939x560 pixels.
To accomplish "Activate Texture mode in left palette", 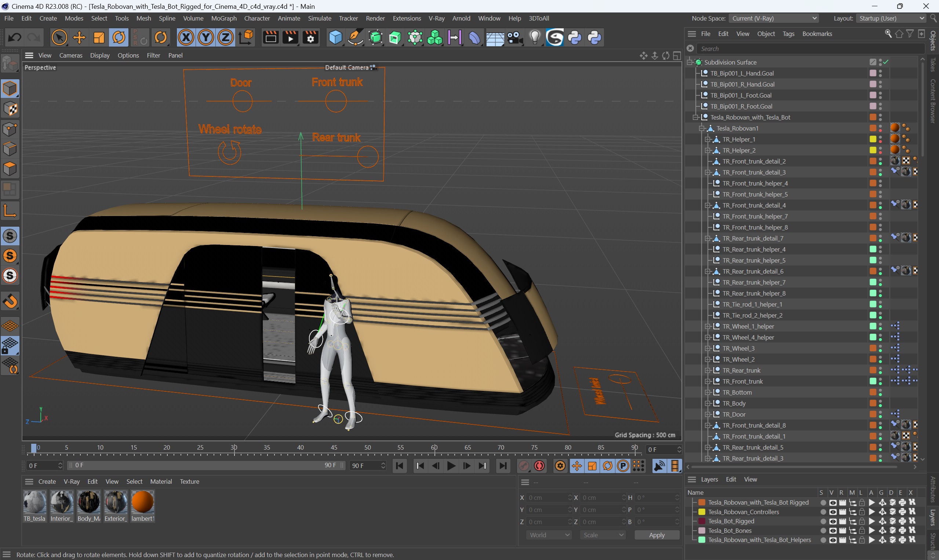I will 10,109.
